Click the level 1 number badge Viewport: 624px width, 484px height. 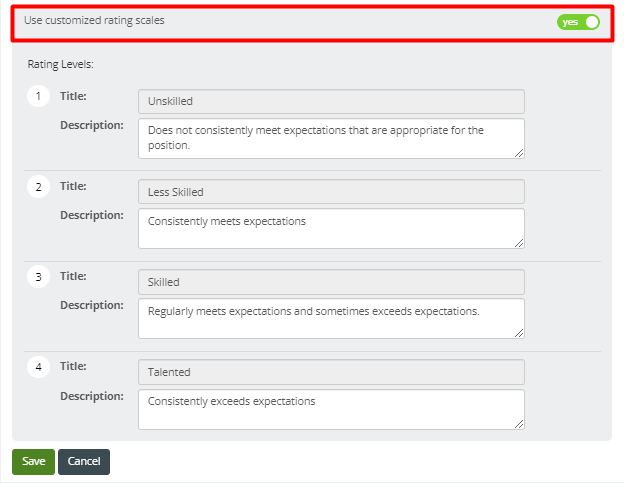pyautogui.click(x=38, y=96)
